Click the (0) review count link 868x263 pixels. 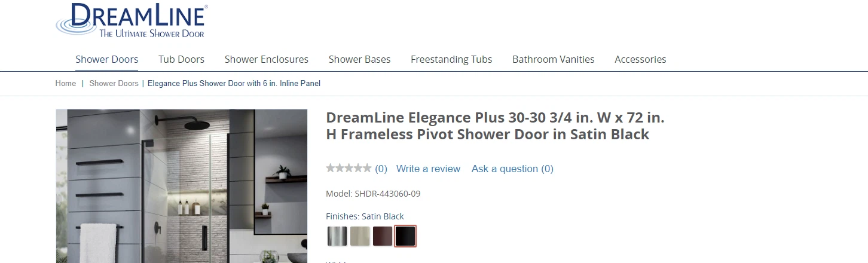[x=381, y=169]
